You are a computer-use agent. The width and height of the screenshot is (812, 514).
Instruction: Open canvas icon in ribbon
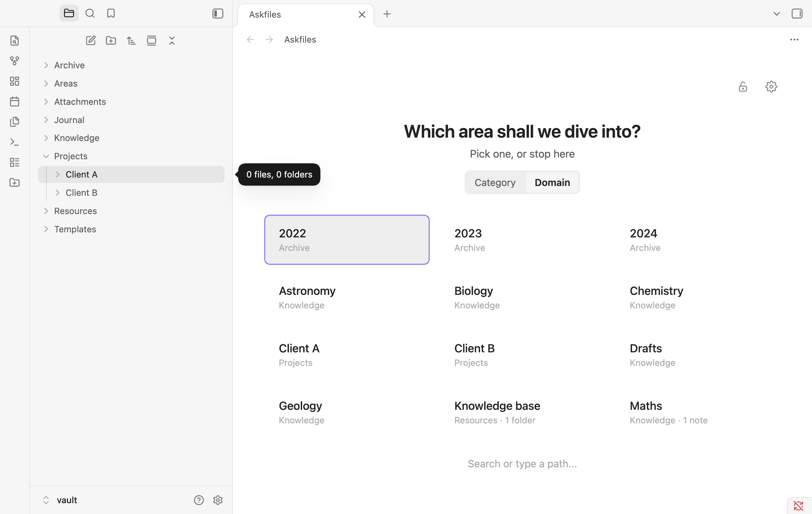[x=15, y=81]
